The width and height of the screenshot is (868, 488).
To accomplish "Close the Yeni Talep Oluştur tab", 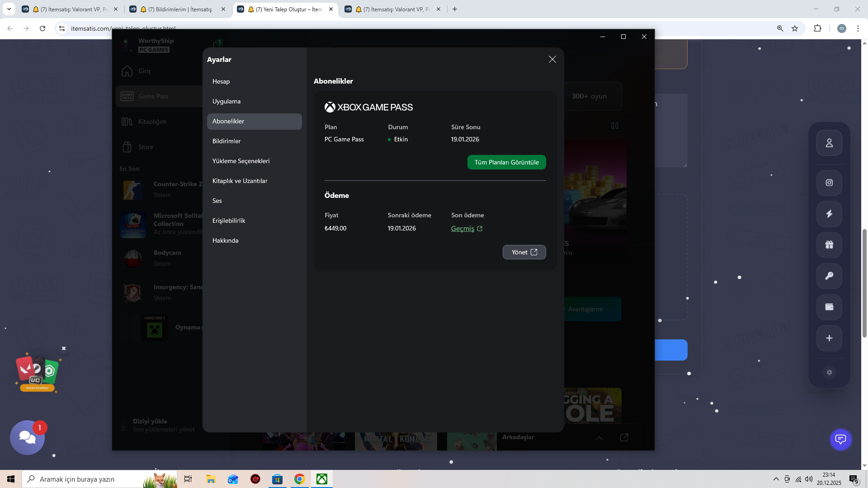I will [331, 9].
